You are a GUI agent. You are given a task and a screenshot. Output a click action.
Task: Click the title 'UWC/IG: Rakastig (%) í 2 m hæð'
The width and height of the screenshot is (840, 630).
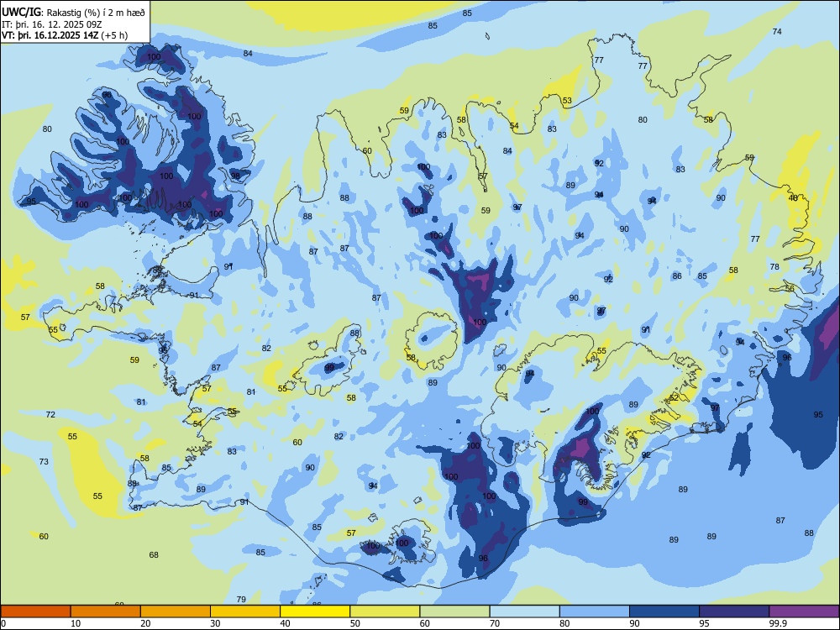(x=73, y=13)
